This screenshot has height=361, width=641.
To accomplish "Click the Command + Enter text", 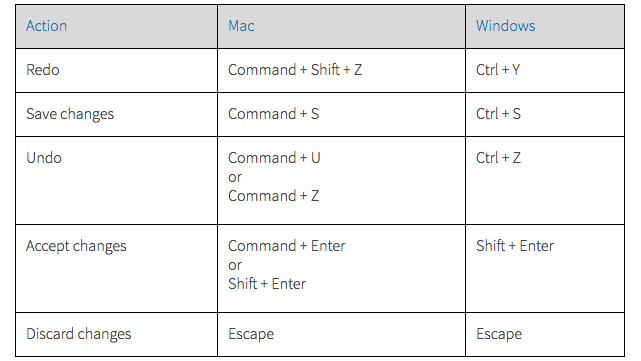I will tap(287, 246).
